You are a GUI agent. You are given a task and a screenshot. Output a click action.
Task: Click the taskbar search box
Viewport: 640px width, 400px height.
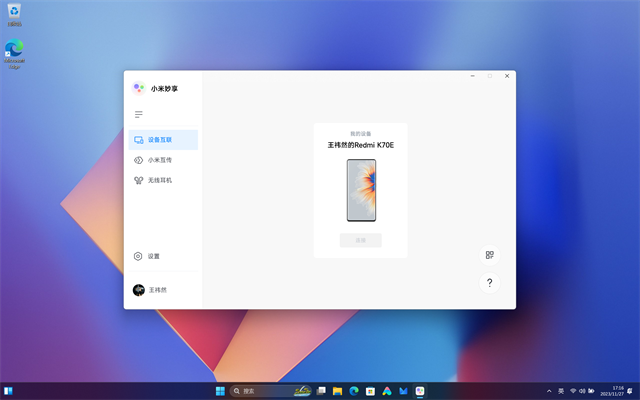coord(271,391)
